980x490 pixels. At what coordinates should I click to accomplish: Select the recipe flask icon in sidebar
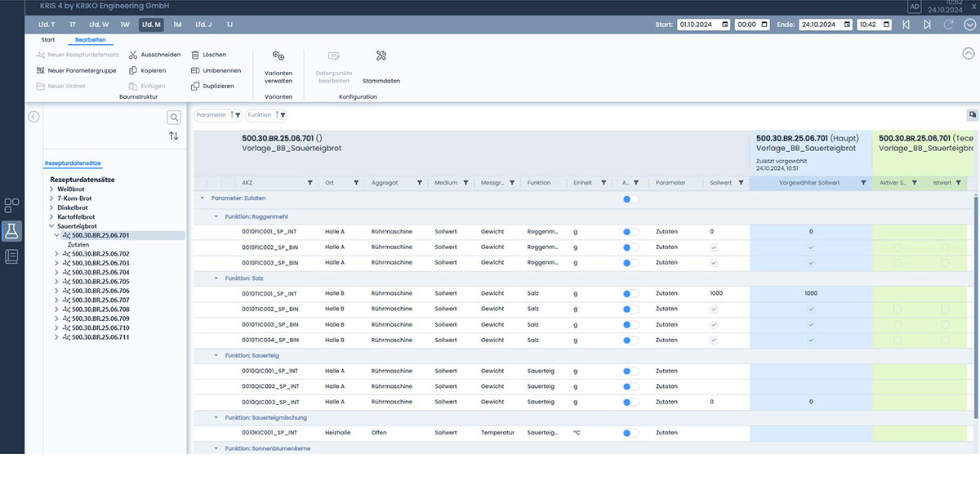coord(11,230)
